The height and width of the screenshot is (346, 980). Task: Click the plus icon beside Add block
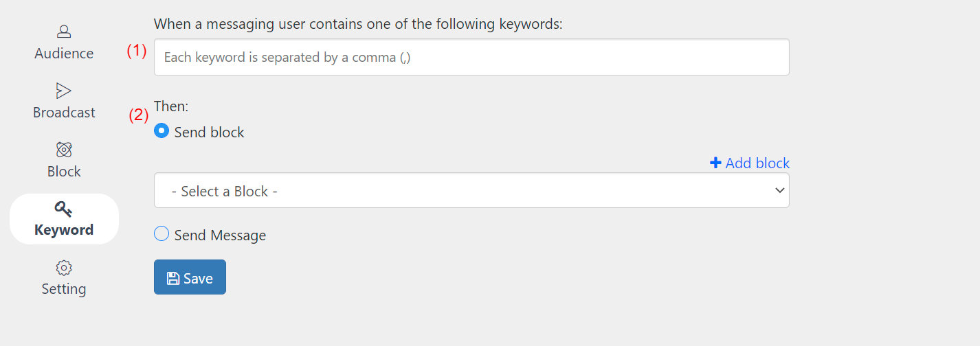coord(715,163)
